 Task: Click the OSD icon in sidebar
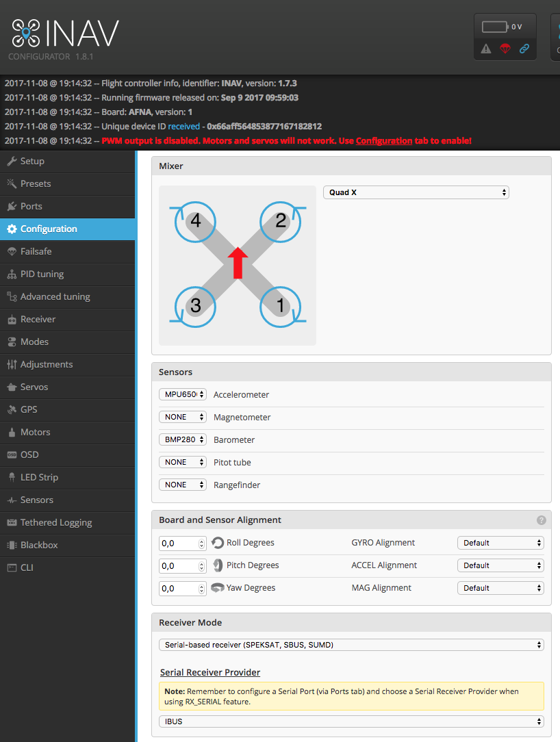pos(12,455)
